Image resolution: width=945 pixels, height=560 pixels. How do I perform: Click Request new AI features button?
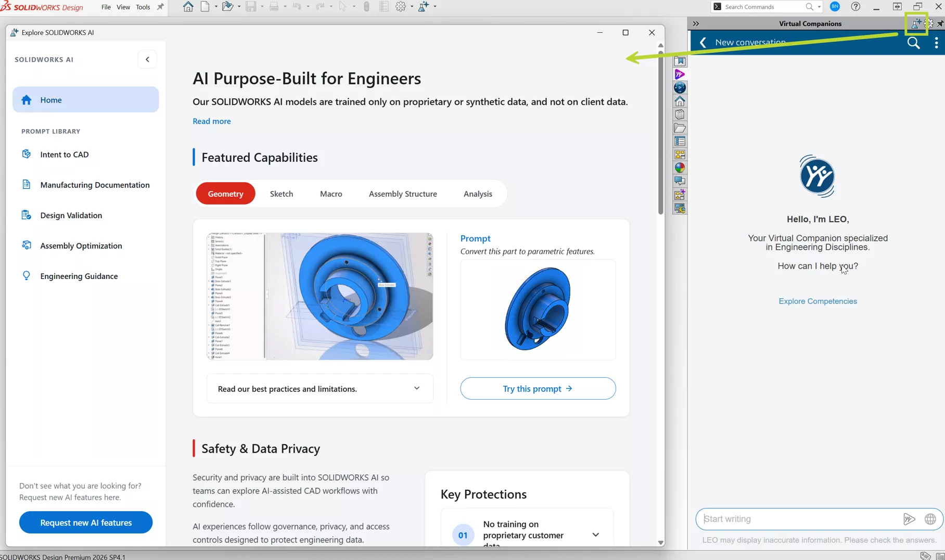[x=86, y=523]
